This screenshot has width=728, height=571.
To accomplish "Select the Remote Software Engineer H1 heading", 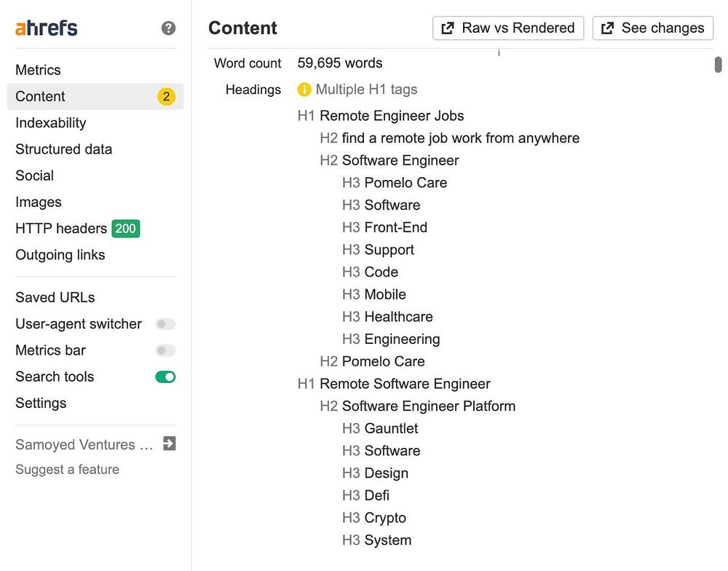I will point(405,384).
